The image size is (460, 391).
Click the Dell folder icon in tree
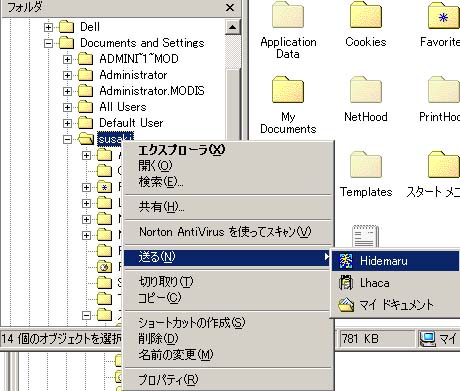(66, 27)
